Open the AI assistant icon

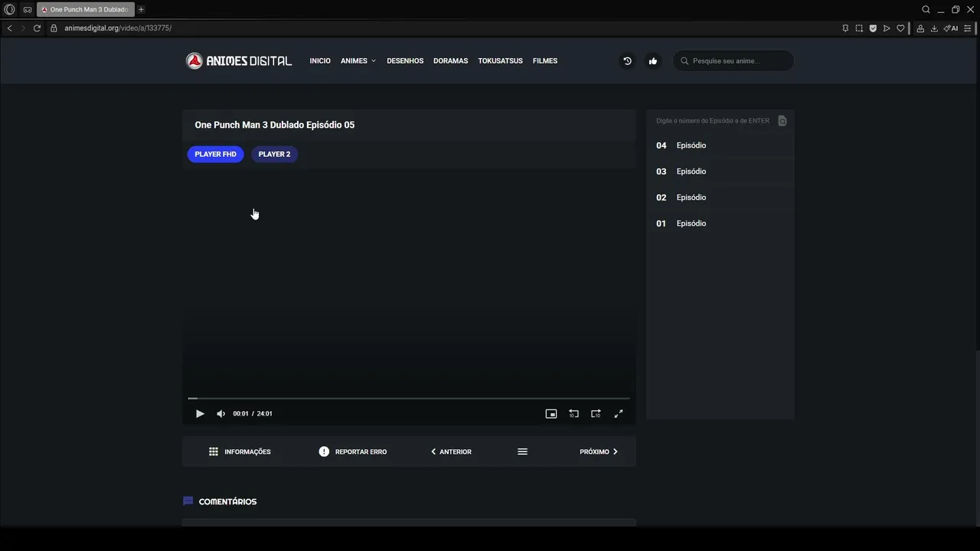951,28
